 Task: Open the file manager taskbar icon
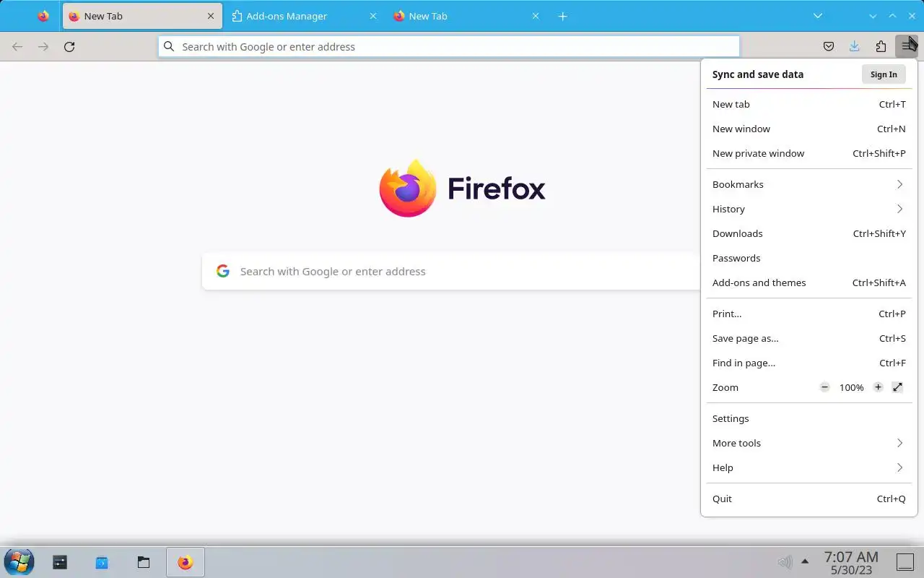click(144, 561)
